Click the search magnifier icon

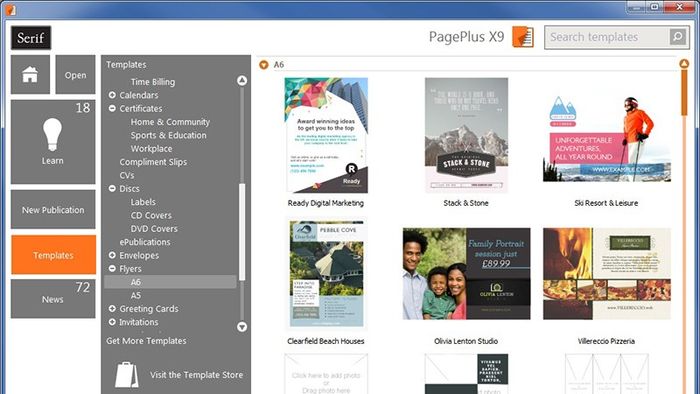tap(678, 37)
